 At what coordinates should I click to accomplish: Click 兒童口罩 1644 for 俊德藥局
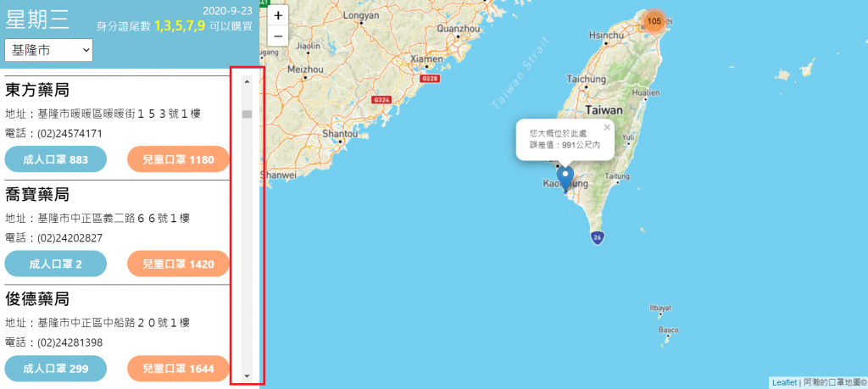[x=178, y=369]
